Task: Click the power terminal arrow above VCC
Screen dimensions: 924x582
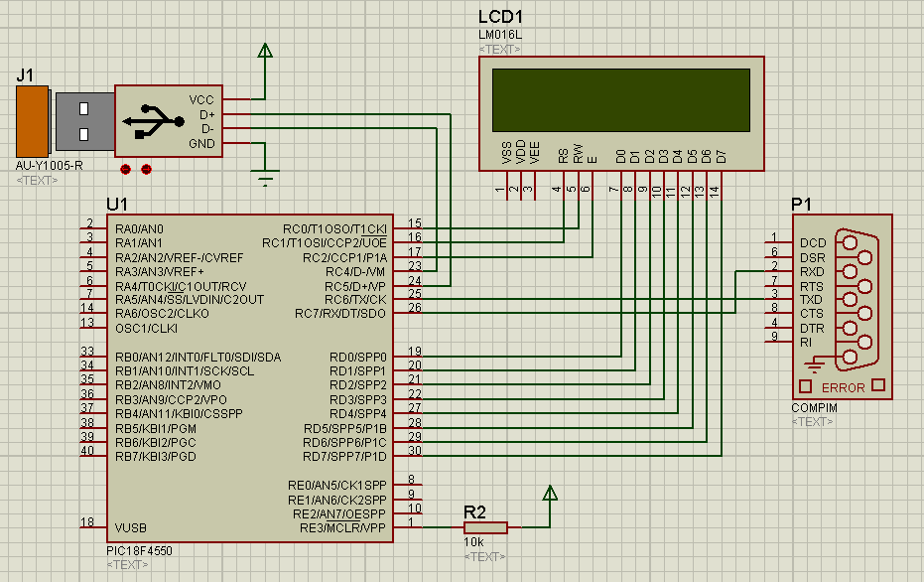Action: [264, 50]
